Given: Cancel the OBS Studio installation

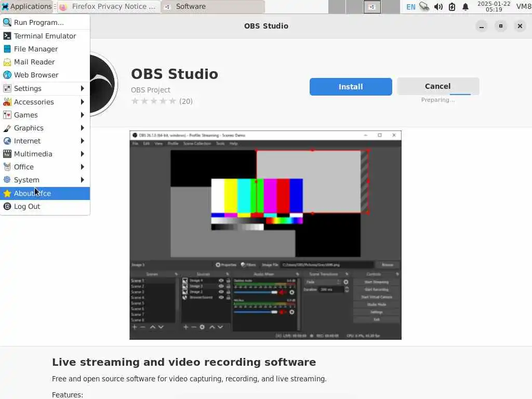Looking at the screenshot, I should 437,86.
